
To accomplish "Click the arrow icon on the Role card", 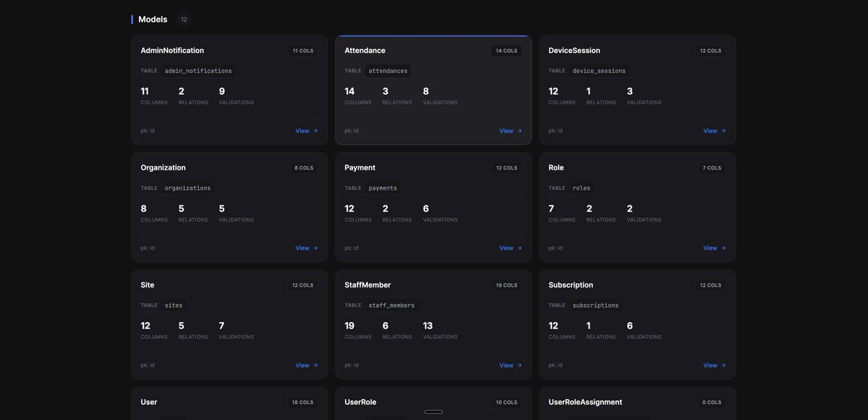I will coord(723,246).
